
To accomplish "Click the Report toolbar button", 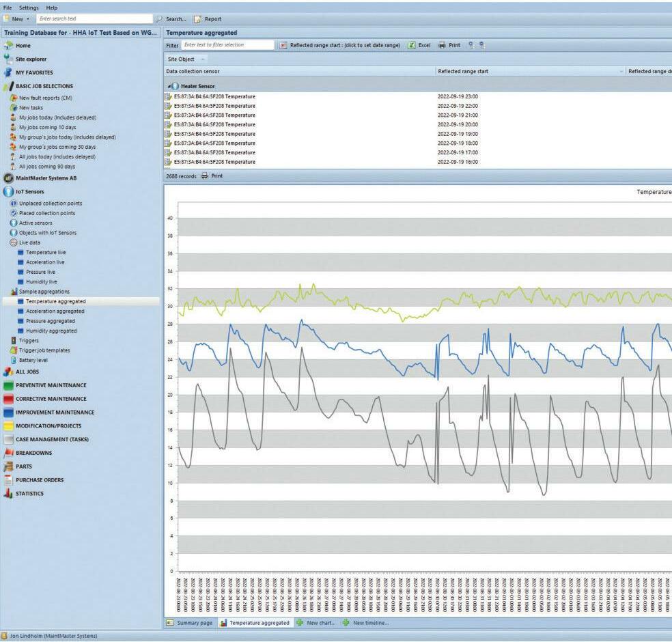I will 208,19.
